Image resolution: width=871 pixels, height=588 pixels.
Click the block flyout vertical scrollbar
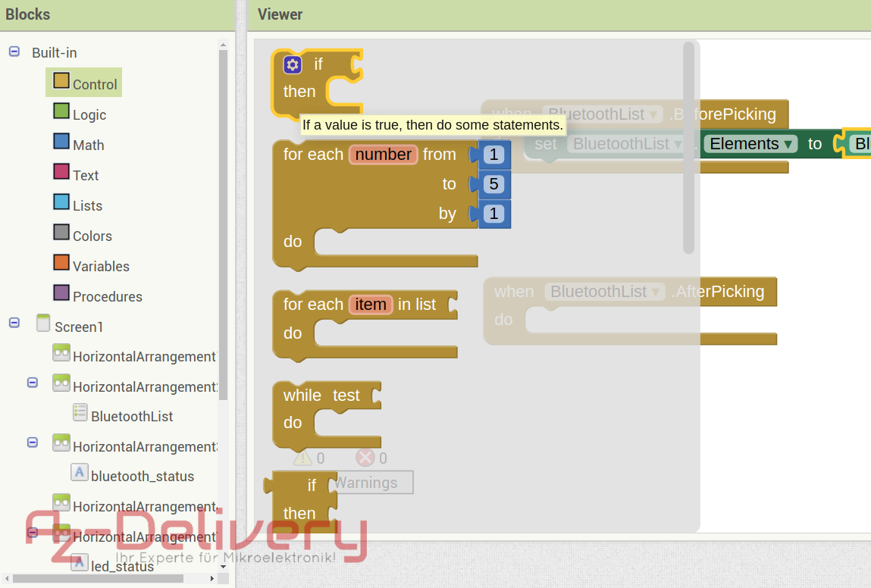pyautogui.click(x=689, y=148)
